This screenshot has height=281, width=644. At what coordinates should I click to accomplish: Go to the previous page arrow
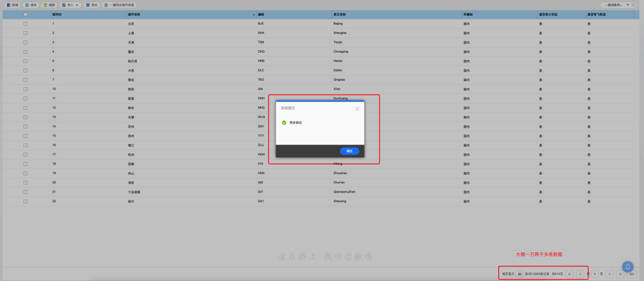click(580, 274)
